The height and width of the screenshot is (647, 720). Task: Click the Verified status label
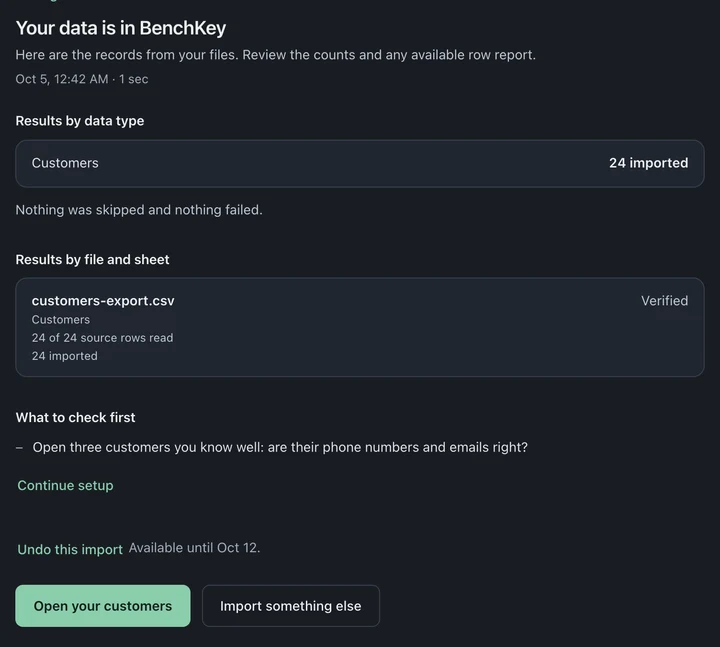pos(664,301)
